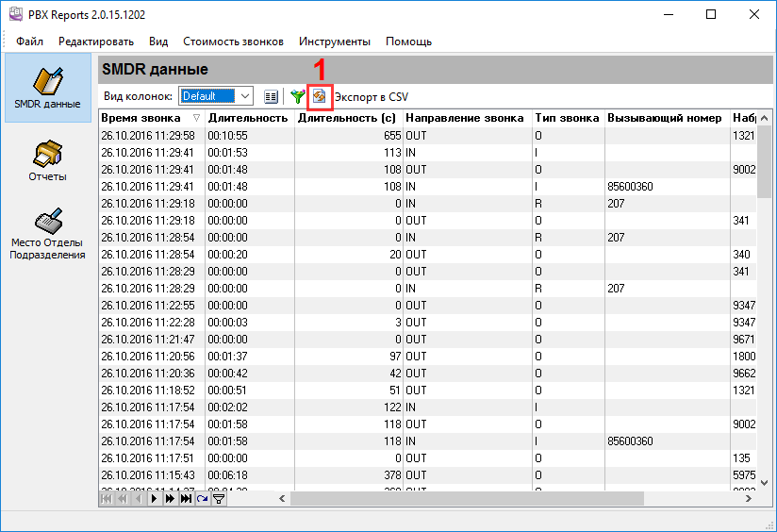The width and height of the screenshot is (777, 532).
Task: Open the SMDR данные section in the sidebar
Action: click(47, 88)
